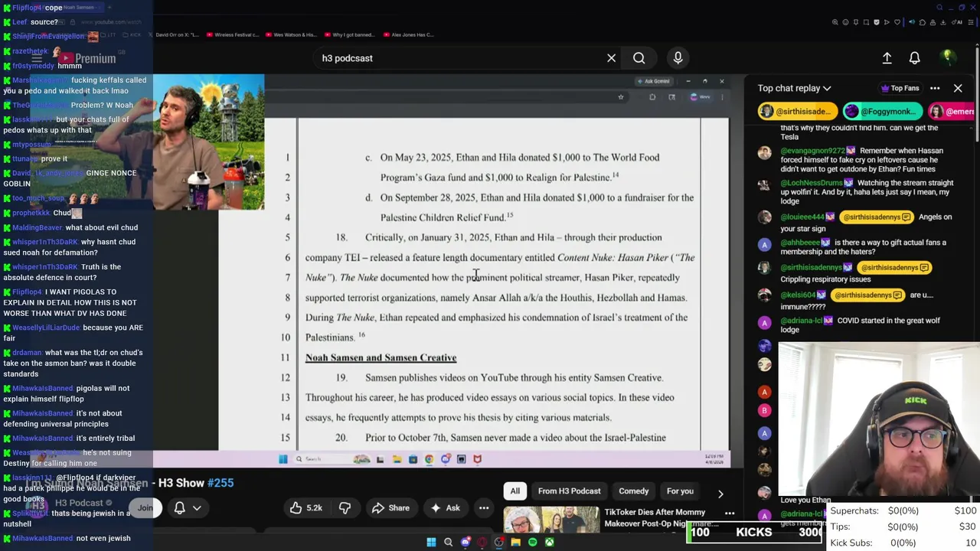Open the YouTube create upload icon
This screenshot has height=551, width=980.
tap(887, 58)
